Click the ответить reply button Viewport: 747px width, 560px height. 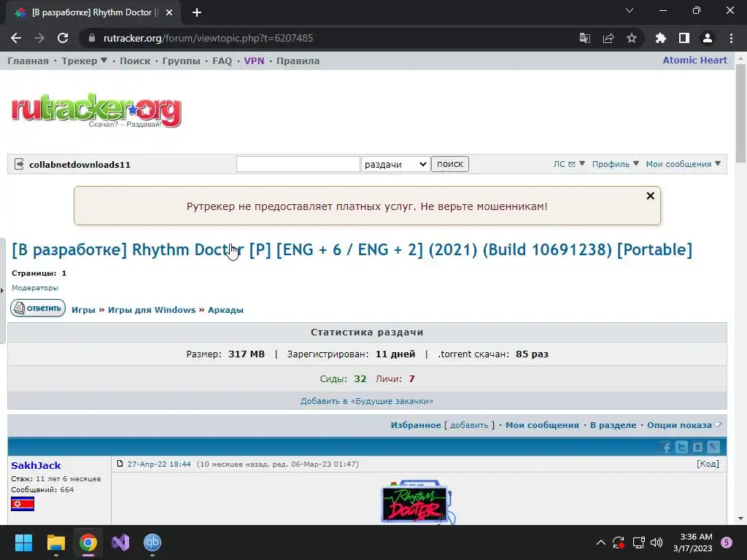pyautogui.click(x=38, y=308)
